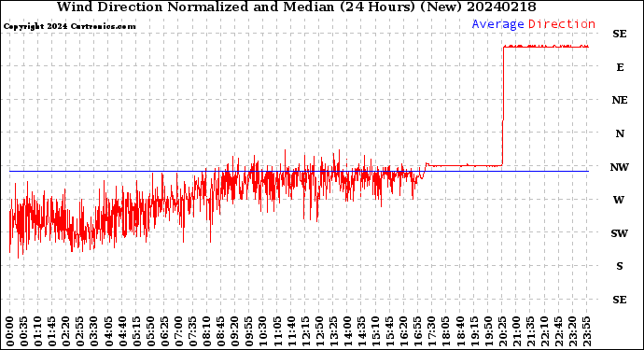
Task: Select the 00:35 time label
Action: [24, 331]
